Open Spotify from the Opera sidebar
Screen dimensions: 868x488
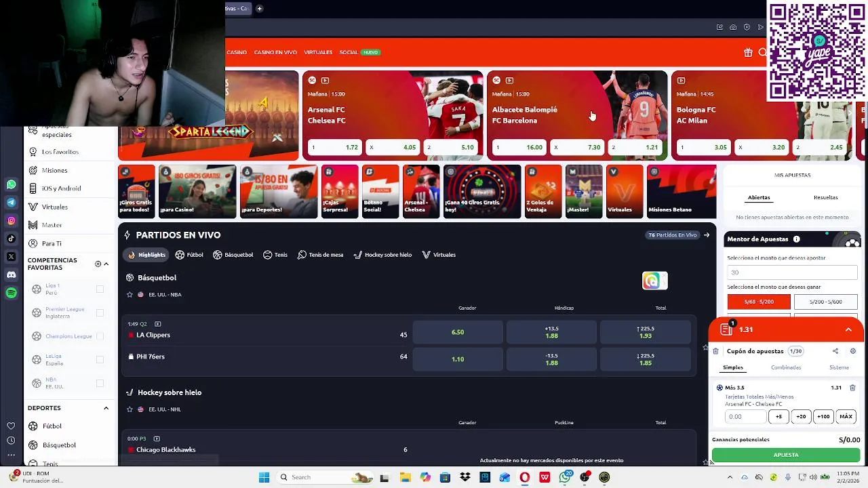pos(11,293)
